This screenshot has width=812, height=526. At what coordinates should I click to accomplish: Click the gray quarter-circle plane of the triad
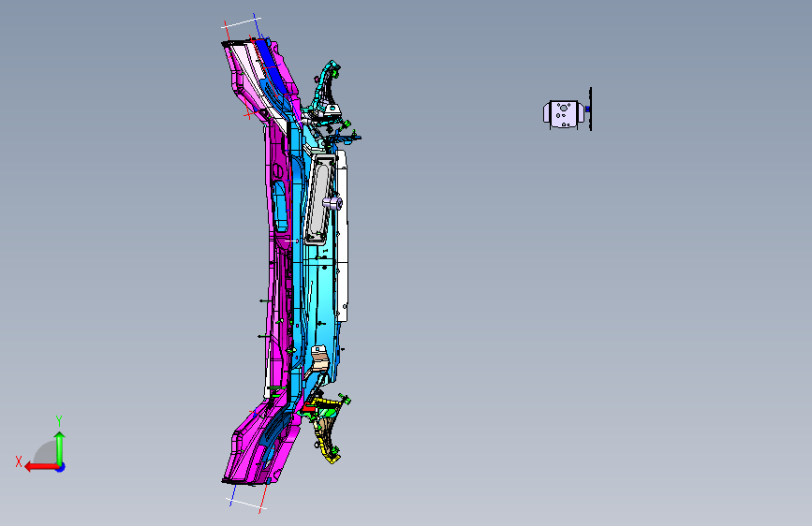click(x=46, y=453)
